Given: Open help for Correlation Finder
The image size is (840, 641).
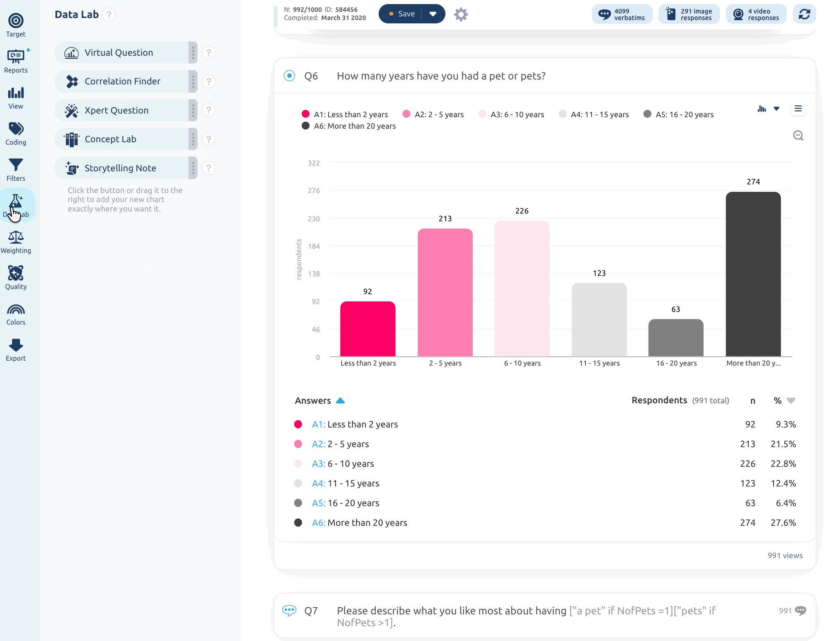Looking at the screenshot, I should pyautogui.click(x=209, y=82).
